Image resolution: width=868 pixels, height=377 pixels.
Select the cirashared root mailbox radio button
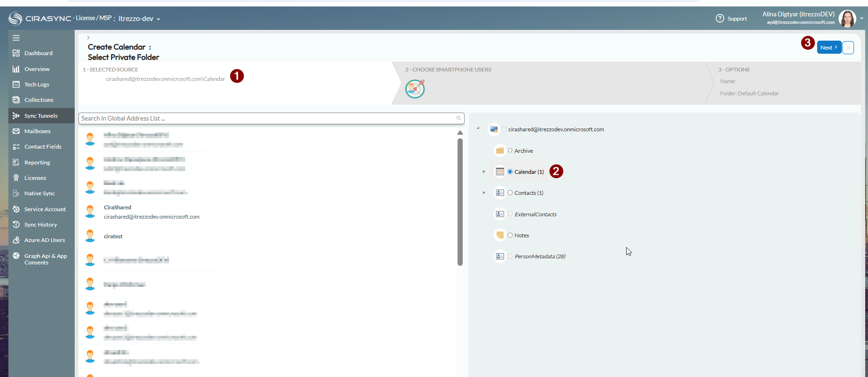[504, 129]
